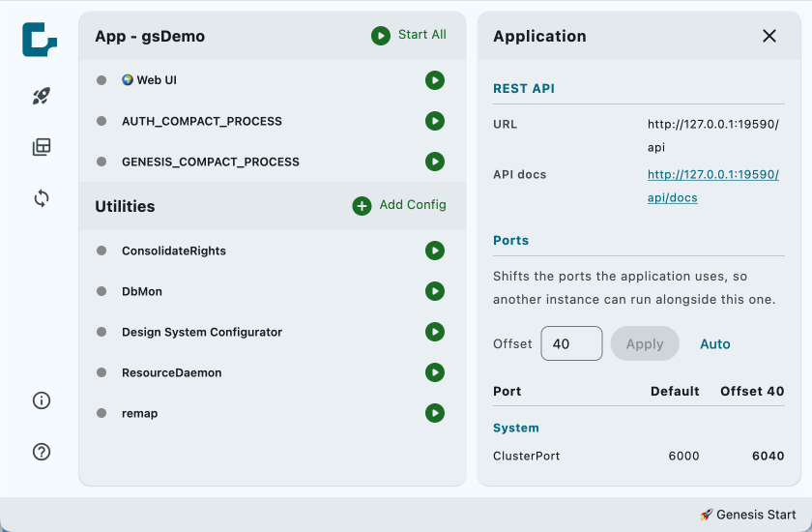Click the AUTH_COMPACT_PROCESS status dot
The image size is (812, 532).
coord(101,121)
